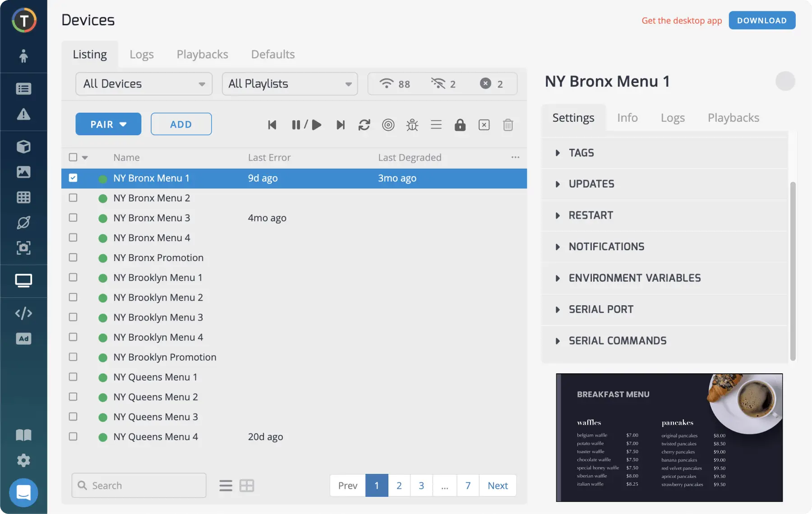Open the All Playlists dropdown

coord(290,84)
